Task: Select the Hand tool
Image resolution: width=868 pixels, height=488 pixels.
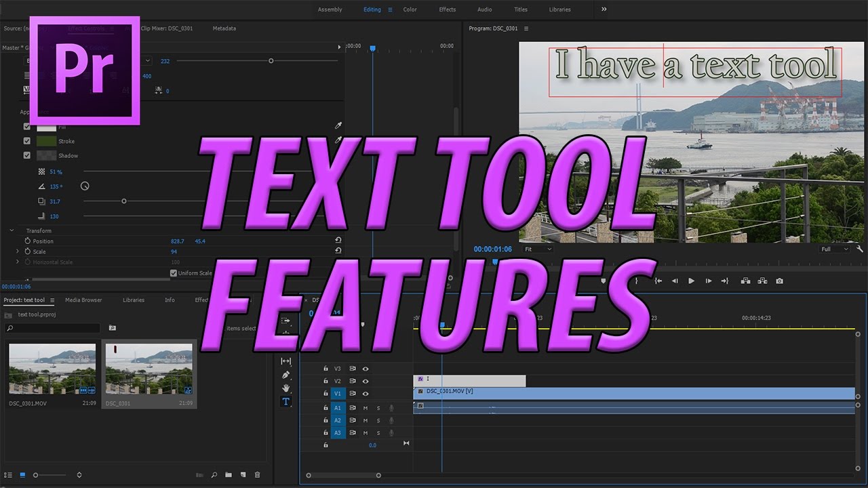Action: (285, 388)
